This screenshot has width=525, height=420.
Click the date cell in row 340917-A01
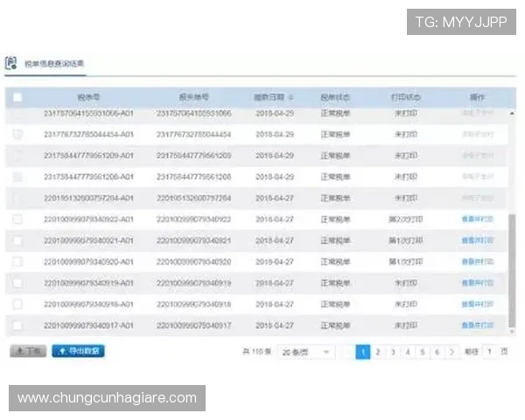(x=275, y=325)
